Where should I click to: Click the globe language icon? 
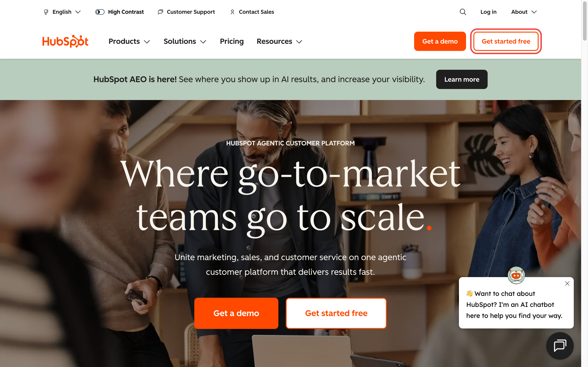coord(46,12)
